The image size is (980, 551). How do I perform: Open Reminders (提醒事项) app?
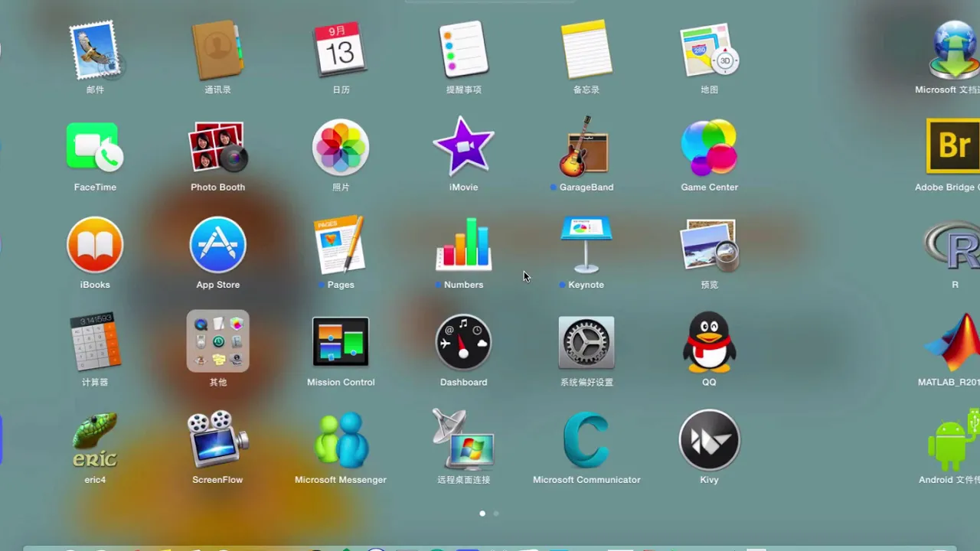click(464, 51)
